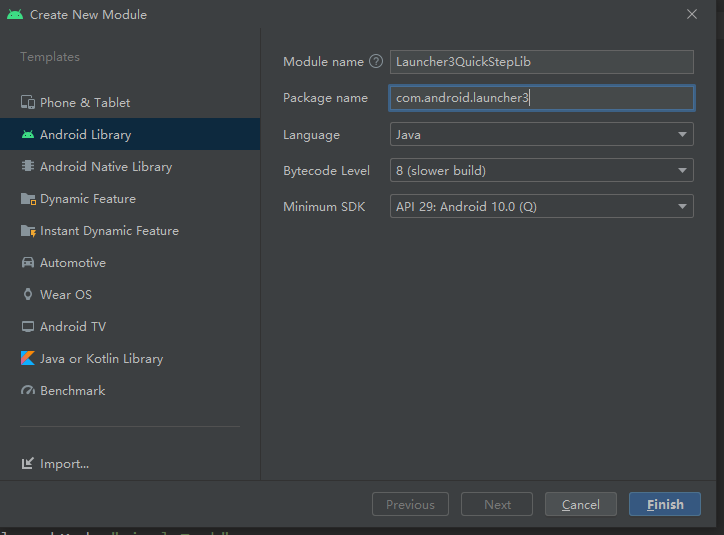Select Phone & Tablet template
This screenshot has width=724, height=535.
pos(130,102)
